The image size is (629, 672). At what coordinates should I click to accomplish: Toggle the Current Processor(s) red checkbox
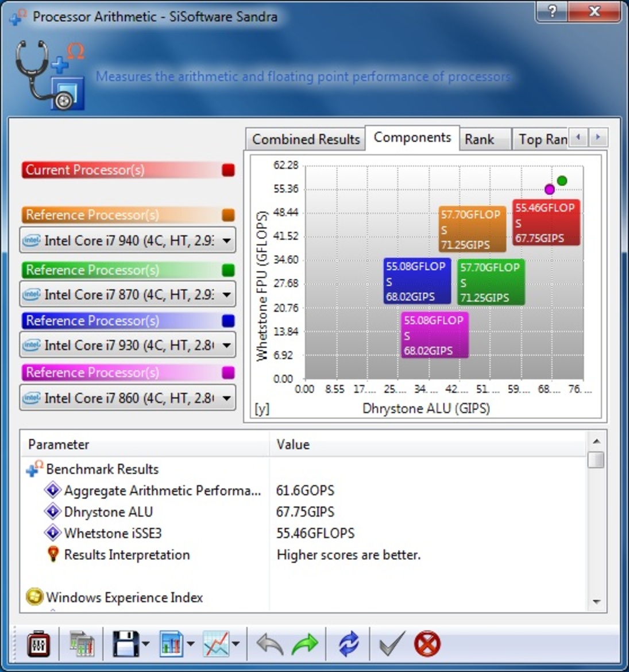pyautogui.click(x=228, y=170)
